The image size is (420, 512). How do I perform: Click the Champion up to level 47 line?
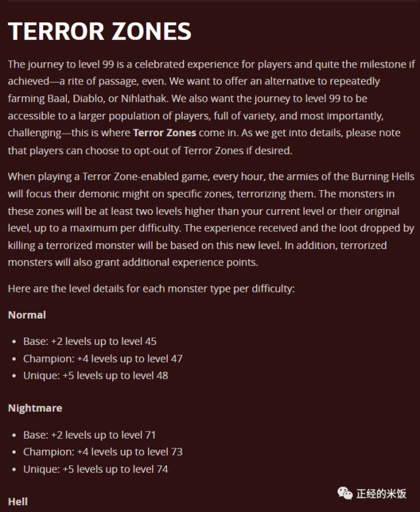pyautogui.click(x=103, y=359)
